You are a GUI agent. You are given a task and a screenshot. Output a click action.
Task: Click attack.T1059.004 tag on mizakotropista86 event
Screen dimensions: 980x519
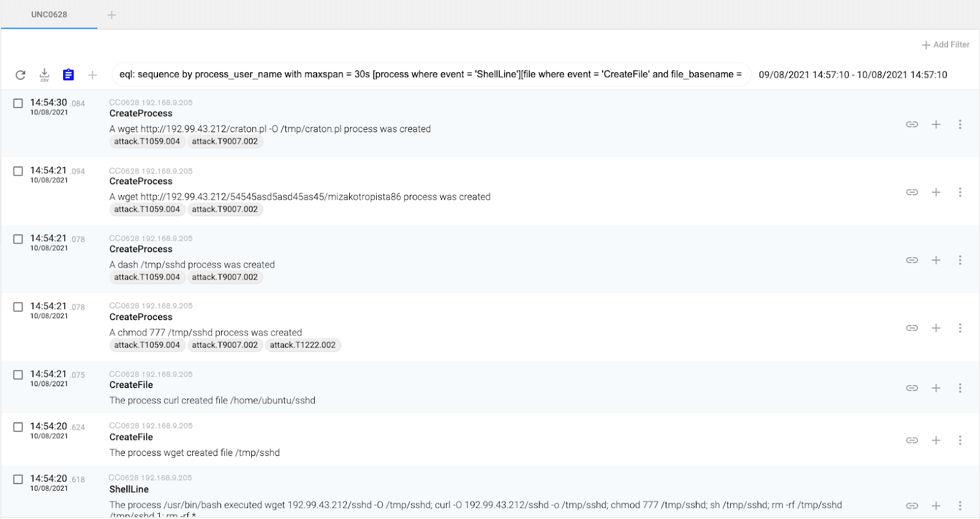point(147,209)
